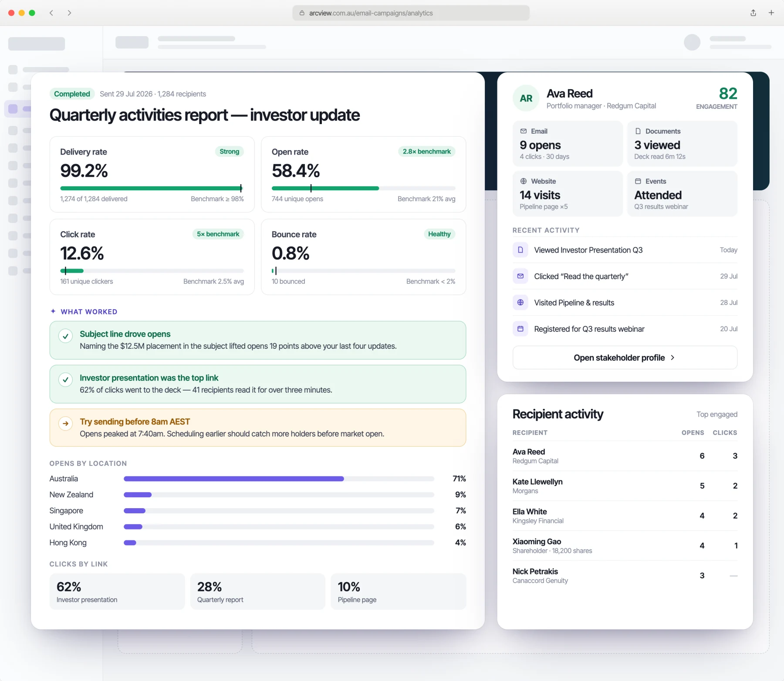Open the Investor presentation 62% clicks card
The width and height of the screenshot is (784, 681).
pos(117,591)
